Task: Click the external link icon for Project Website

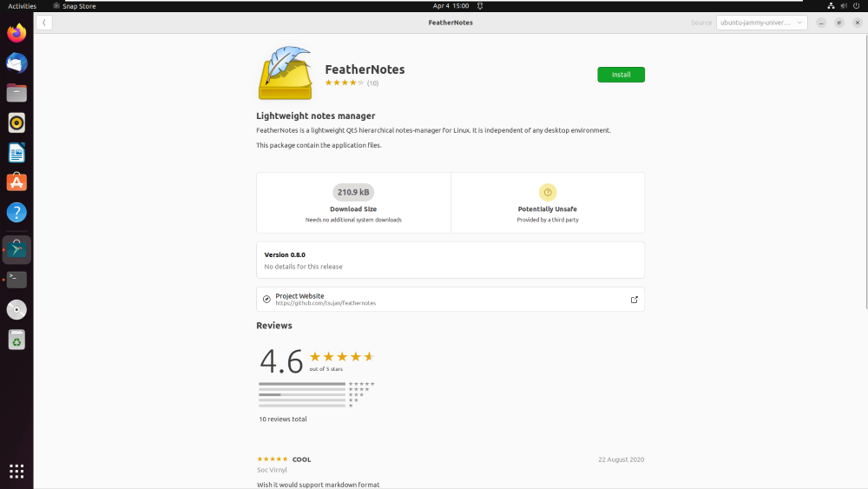Action: 634,300
